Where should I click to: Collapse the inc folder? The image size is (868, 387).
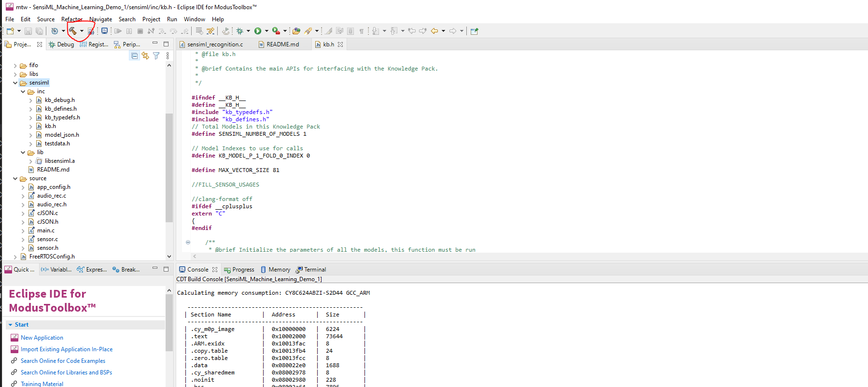tap(23, 91)
